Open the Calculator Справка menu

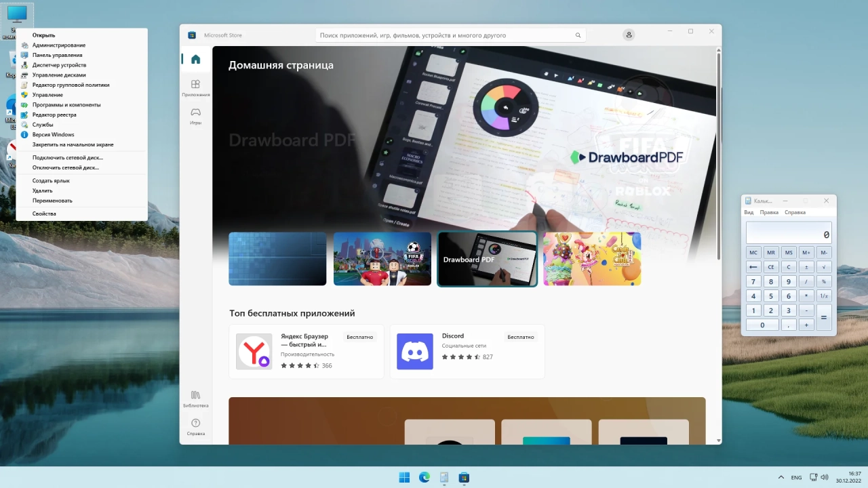click(795, 212)
